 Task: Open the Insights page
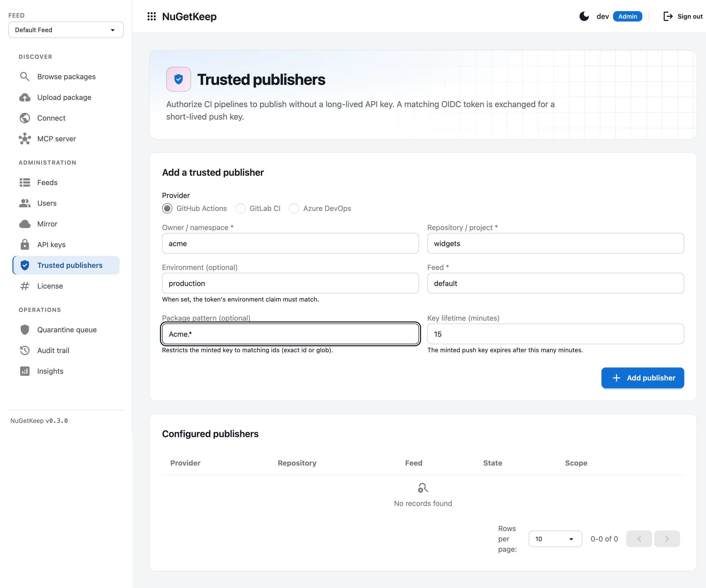tap(66, 371)
